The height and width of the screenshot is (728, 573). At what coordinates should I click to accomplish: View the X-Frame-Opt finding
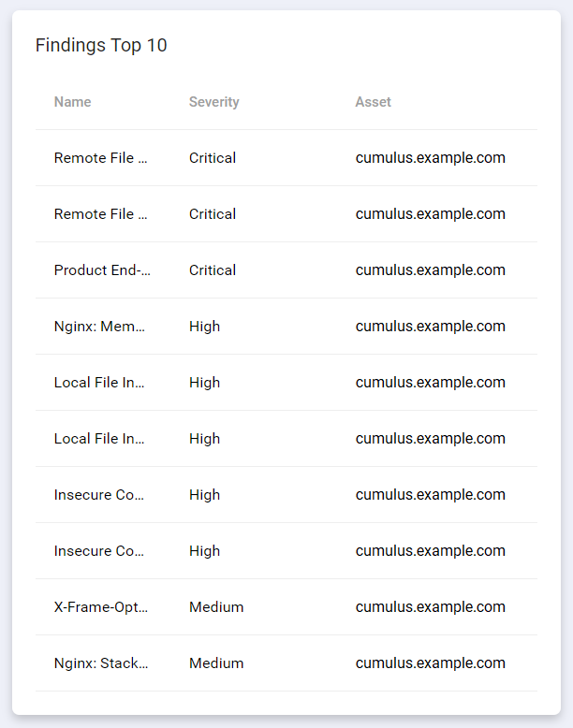click(101, 607)
